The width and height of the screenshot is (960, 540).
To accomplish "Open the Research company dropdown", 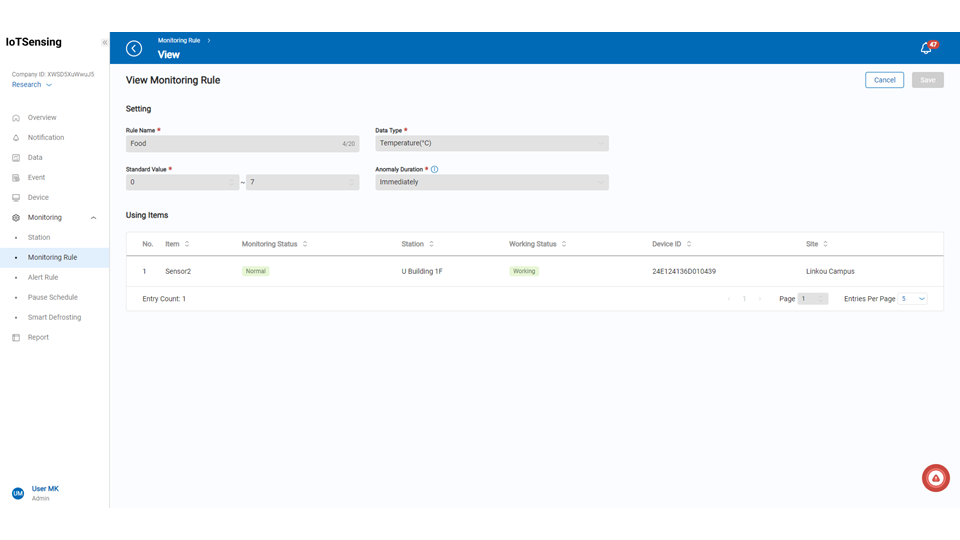I will pyautogui.click(x=32, y=85).
